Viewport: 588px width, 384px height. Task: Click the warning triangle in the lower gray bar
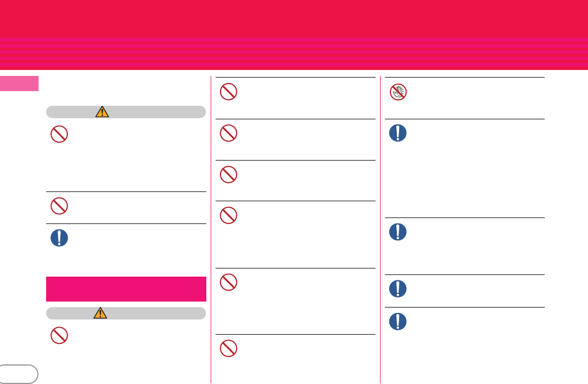pos(100,313)
